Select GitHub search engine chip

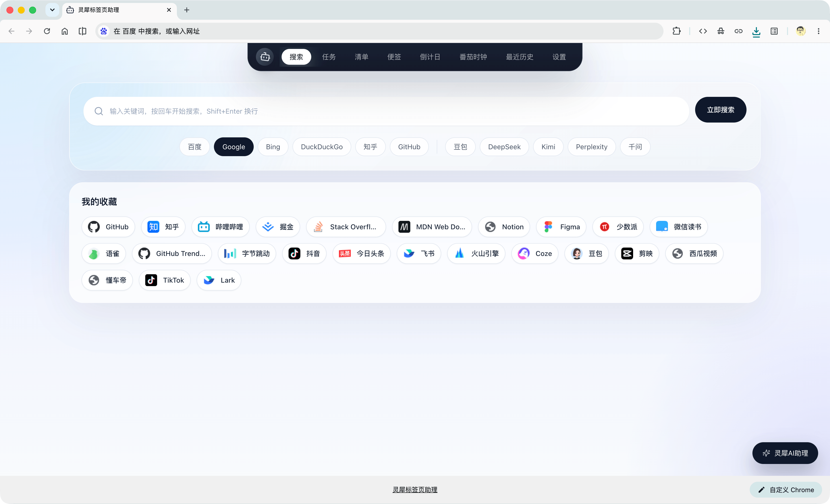tap(409, 147)
